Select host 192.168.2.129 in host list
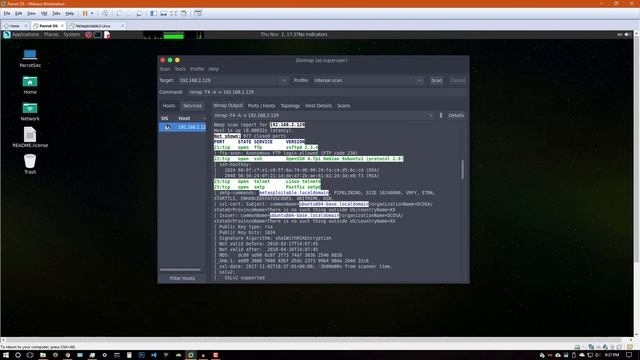640x360 pixels. (x=182, y=127)
